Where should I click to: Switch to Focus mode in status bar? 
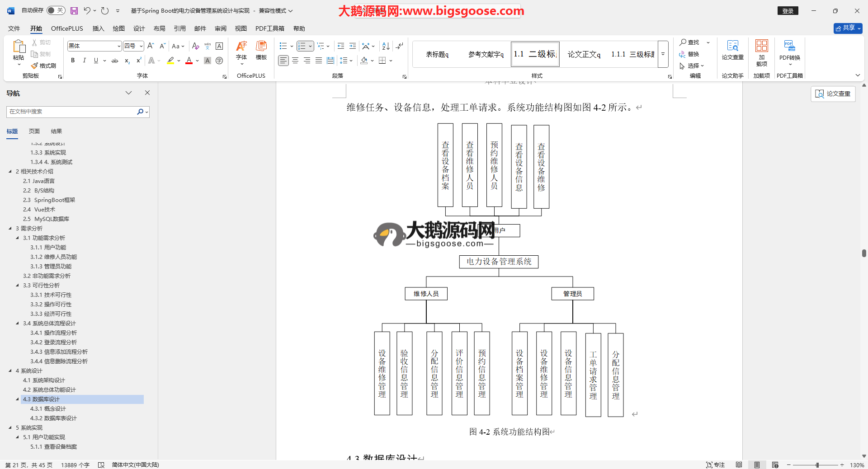click(715, 465)
